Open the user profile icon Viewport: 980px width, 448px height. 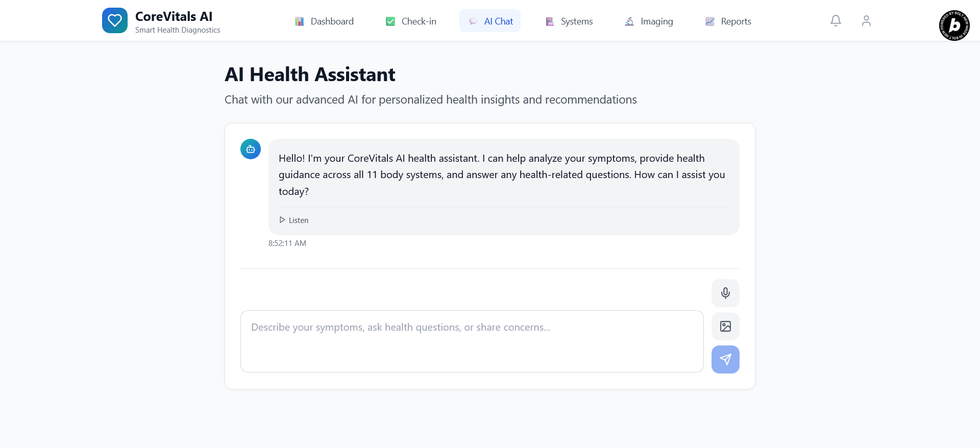866,21
